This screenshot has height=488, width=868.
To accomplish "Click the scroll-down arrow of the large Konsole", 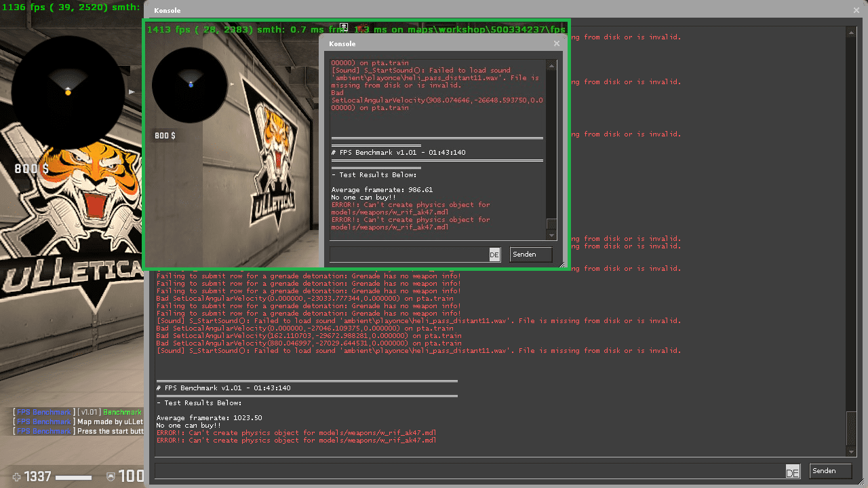I will pos(851,451).
